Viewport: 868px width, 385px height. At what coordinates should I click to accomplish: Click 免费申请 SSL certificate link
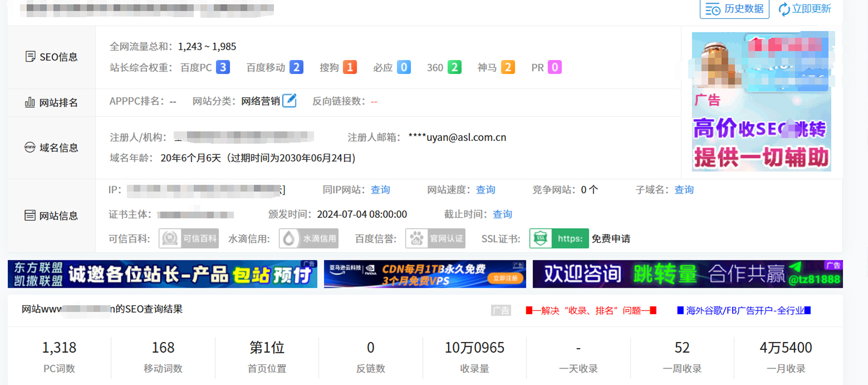click(x=611, y=239)
